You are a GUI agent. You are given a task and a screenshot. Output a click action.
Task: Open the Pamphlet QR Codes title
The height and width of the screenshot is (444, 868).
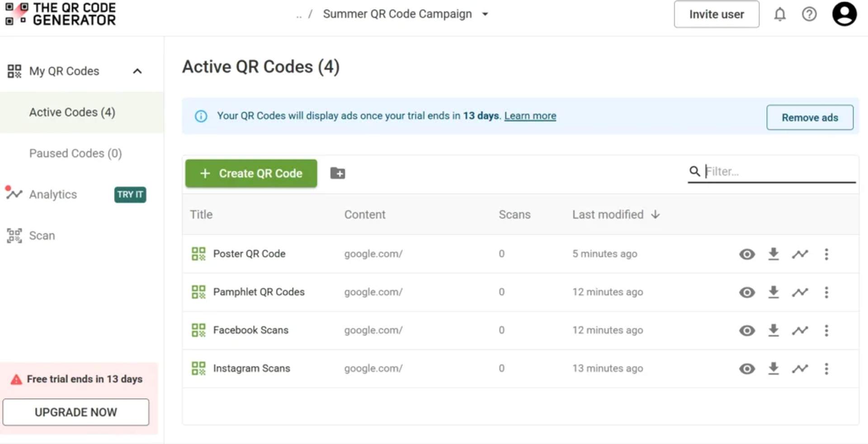259,292
